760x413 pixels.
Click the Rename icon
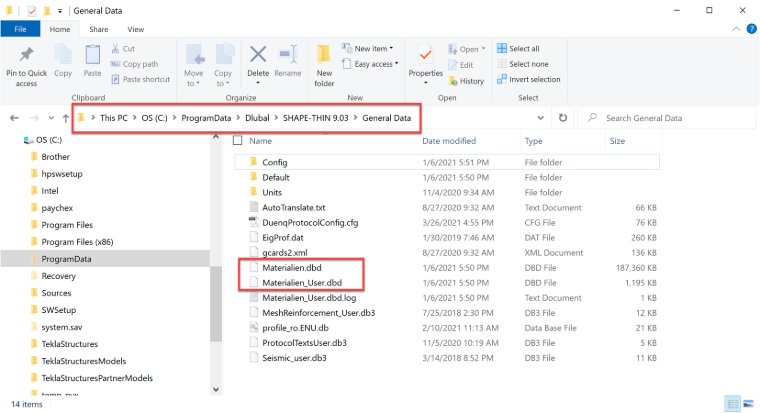click(288, 54)
